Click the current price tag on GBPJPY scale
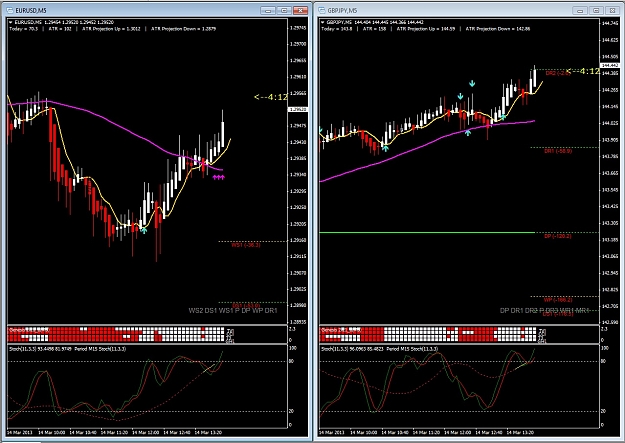This screenshot has width=625, height=443. [x=609, y=65]
